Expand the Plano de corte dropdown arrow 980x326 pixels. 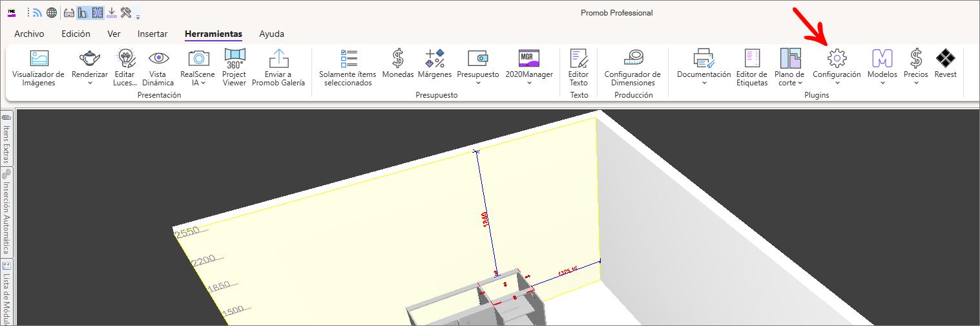point(800,83)
